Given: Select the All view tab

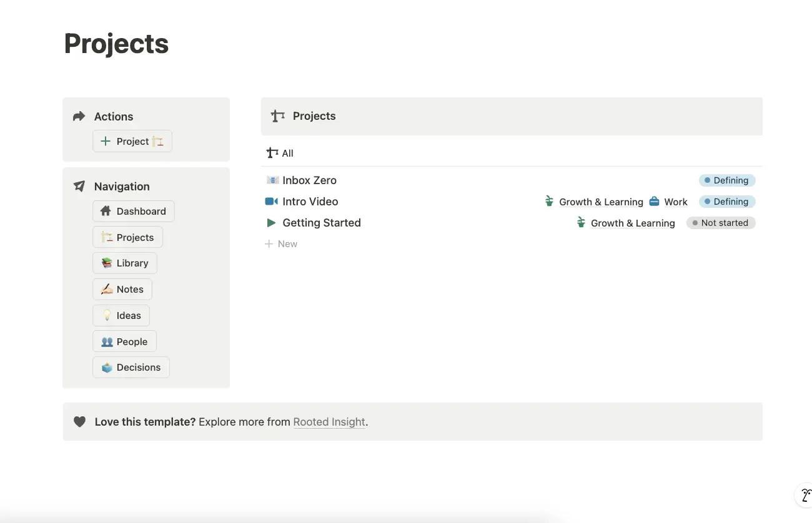Looking at the screenshot, I should 280,154.
